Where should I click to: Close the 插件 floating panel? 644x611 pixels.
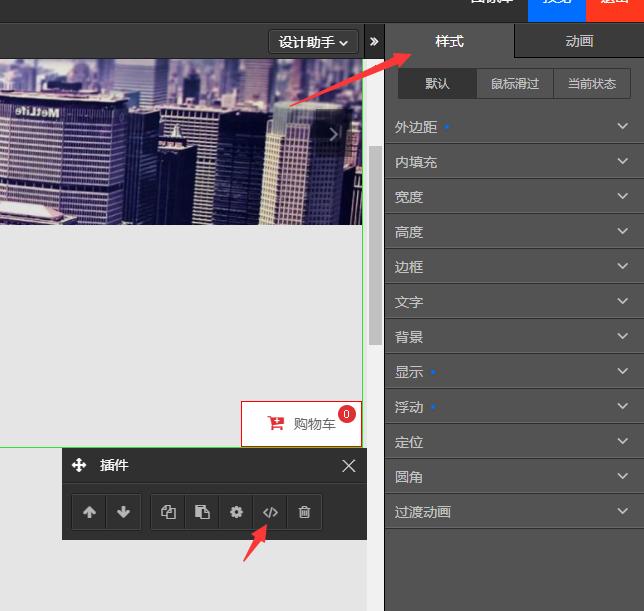tap(348, 465)
